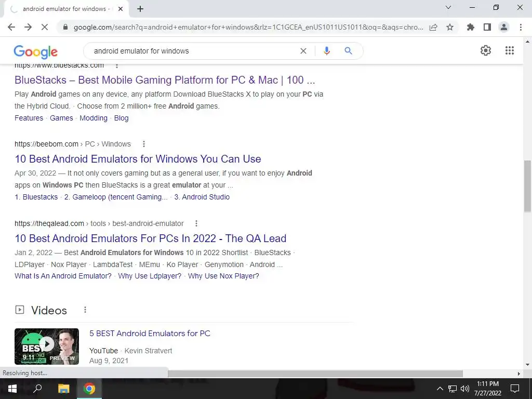Open Windows taskbar search
The width and height of the screenshot is (532, 399).
coord(37,389)
